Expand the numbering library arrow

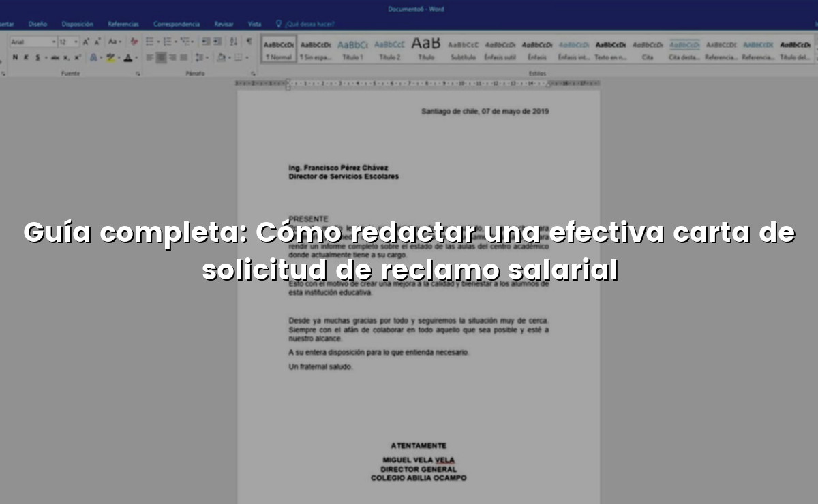point(176,42)
